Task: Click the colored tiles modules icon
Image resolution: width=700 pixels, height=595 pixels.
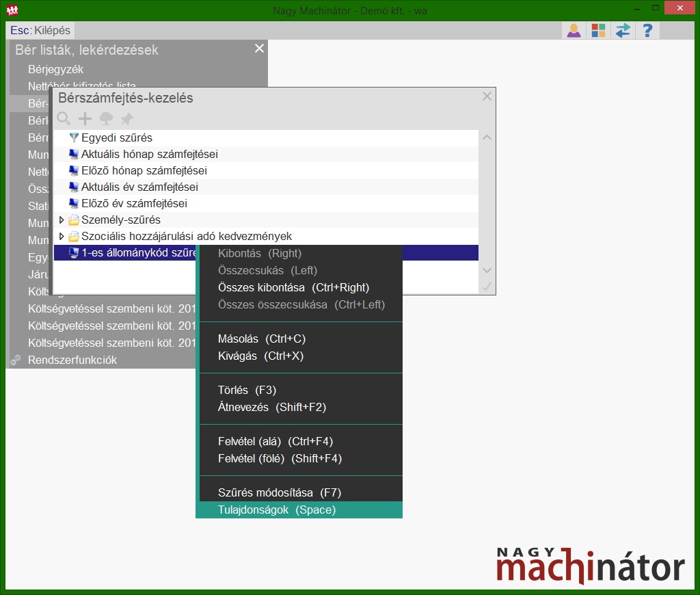Action: [x=598, y=30]
